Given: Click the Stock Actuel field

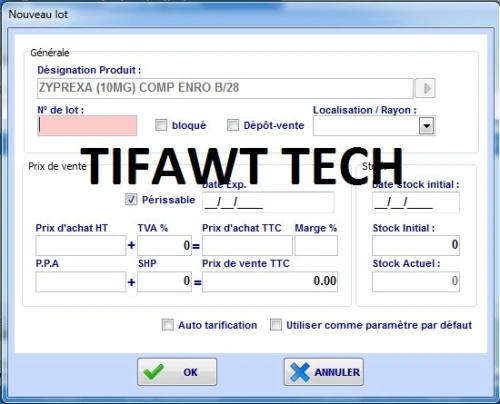Looking at the screenshot, I should pyautogui.click(x=416, y=282).
